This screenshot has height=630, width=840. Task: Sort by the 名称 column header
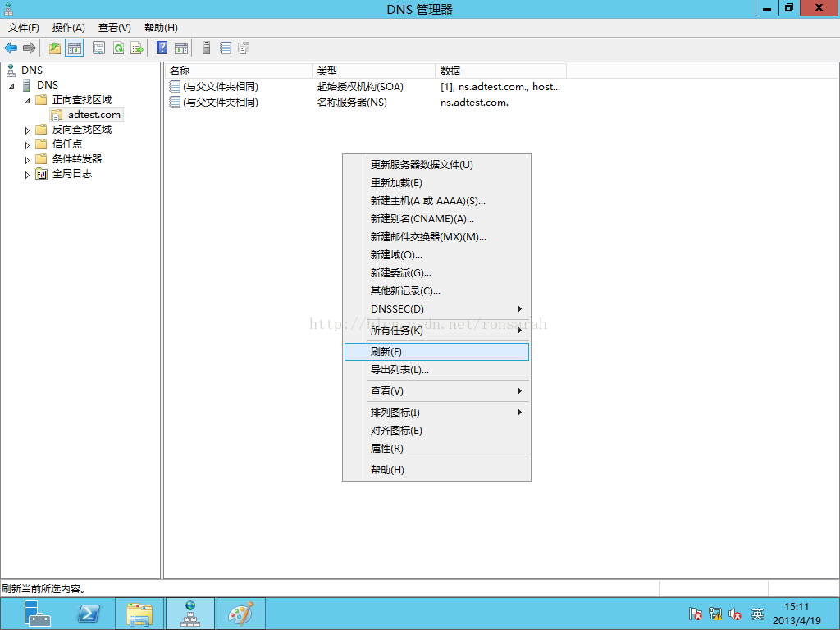(x=239, y=71)
